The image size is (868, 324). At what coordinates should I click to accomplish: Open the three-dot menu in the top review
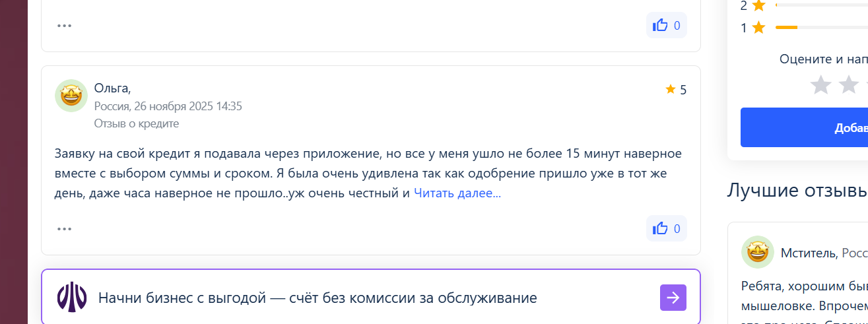point(64,26)
